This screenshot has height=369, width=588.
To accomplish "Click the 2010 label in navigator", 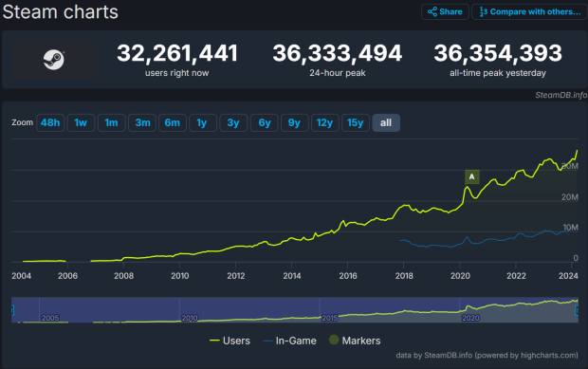I will click(x=190, y=318).
